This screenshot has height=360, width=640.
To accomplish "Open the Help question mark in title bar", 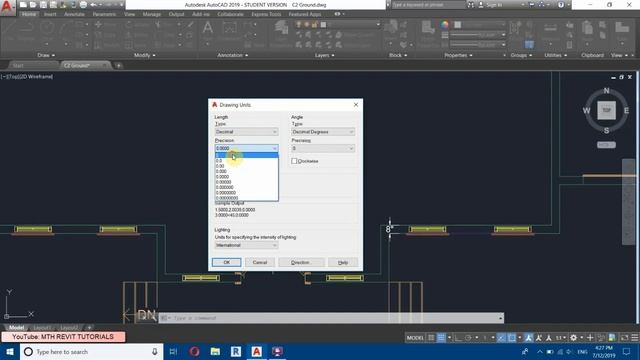I will tap(561, 5).
